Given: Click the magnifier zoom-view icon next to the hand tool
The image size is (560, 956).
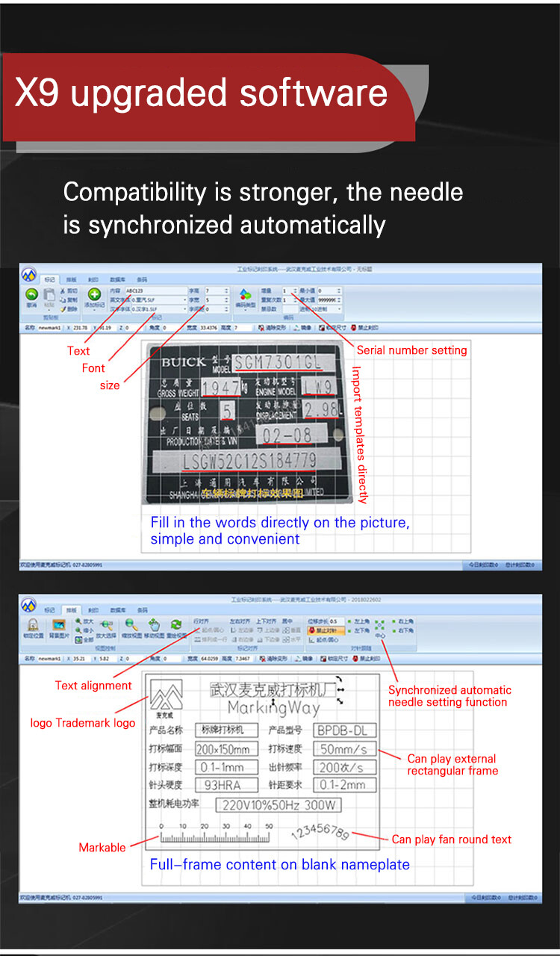Looking at the screenshot, I should coord(130,624).
